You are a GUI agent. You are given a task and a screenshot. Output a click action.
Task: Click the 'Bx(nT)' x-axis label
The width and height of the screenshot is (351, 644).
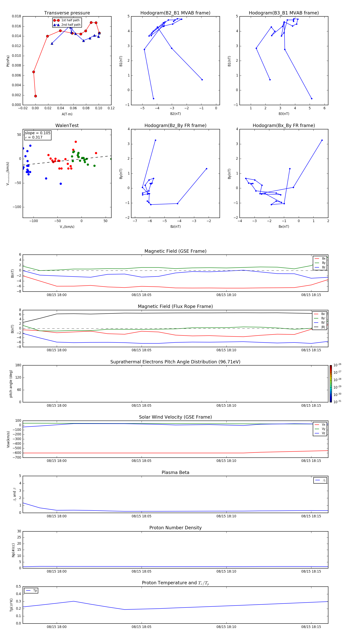[x=284, y=227]
